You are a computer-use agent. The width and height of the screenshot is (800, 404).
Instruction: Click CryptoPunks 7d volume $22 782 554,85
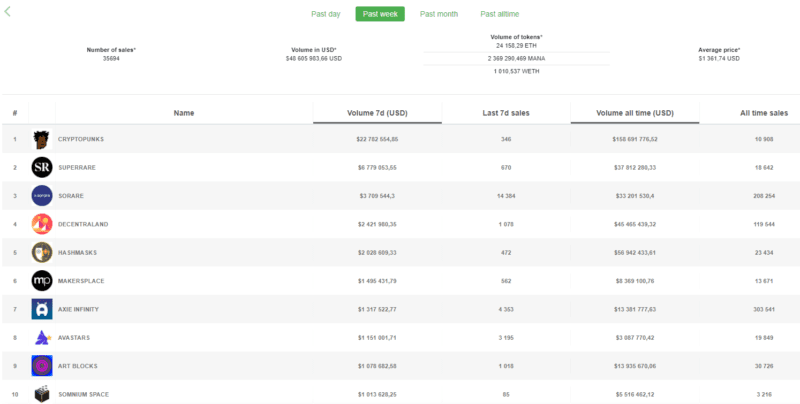[x=377, y=139]
